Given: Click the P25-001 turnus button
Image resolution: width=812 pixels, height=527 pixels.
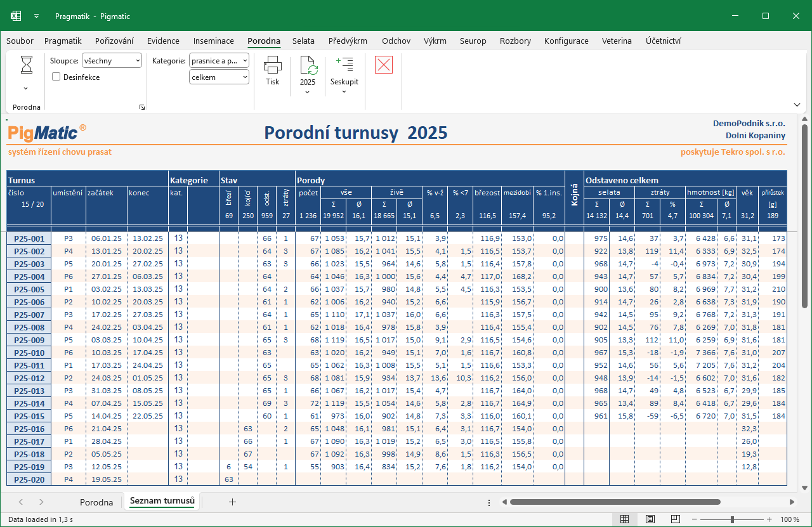Looking at the screenshot, I should [29, 238].
